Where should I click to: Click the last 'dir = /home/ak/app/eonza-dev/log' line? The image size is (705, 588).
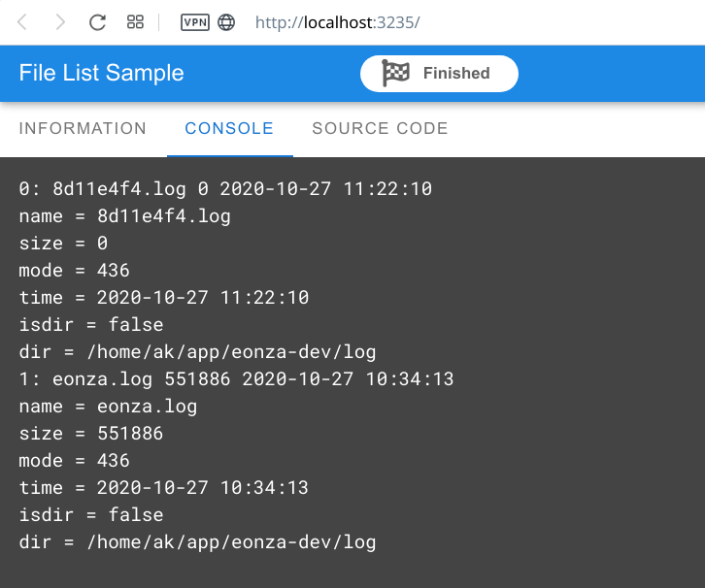coord(197,542)
